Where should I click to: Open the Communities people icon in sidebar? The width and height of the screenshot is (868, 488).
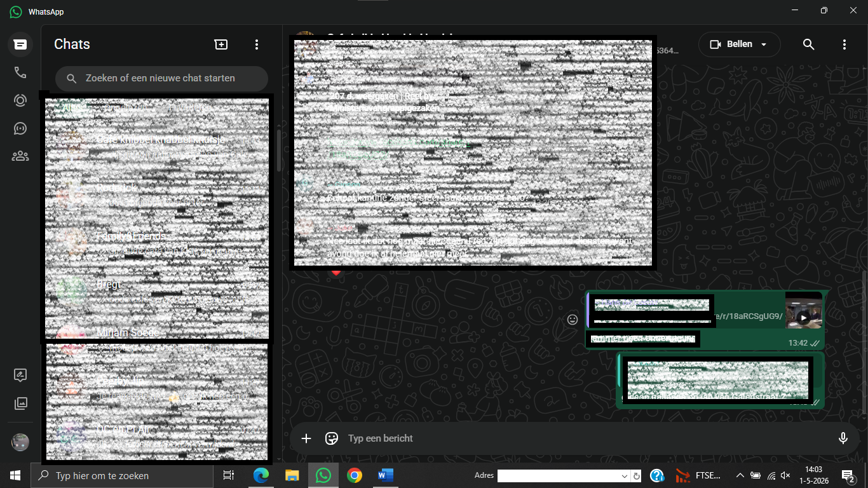click(x=20, y=156)
